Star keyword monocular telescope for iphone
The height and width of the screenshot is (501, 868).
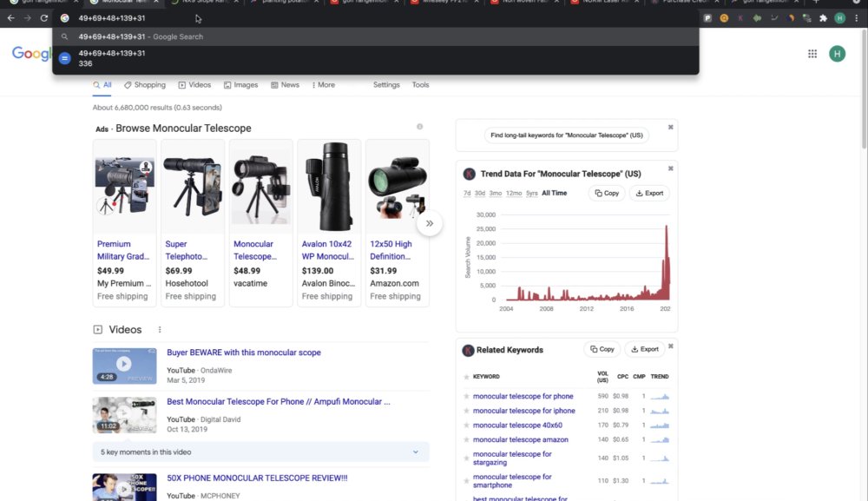[x=466, y=411]
